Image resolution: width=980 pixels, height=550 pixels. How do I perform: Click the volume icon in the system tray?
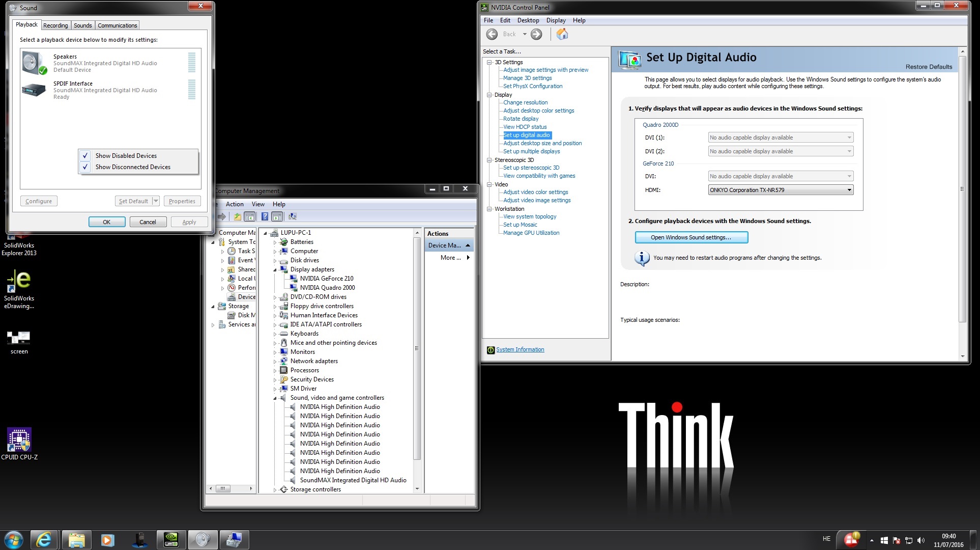[921, 540]
